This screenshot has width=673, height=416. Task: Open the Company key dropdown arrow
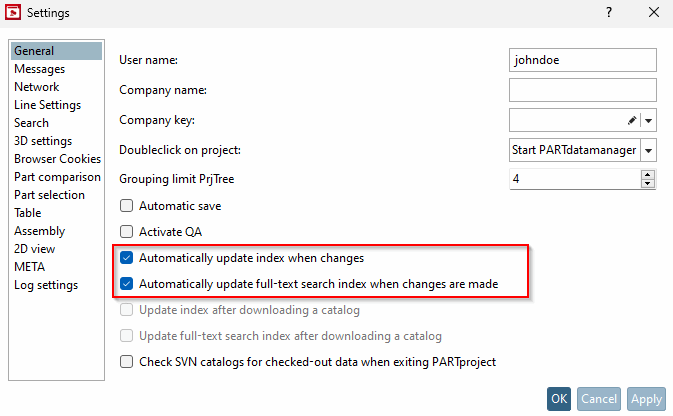648,120
